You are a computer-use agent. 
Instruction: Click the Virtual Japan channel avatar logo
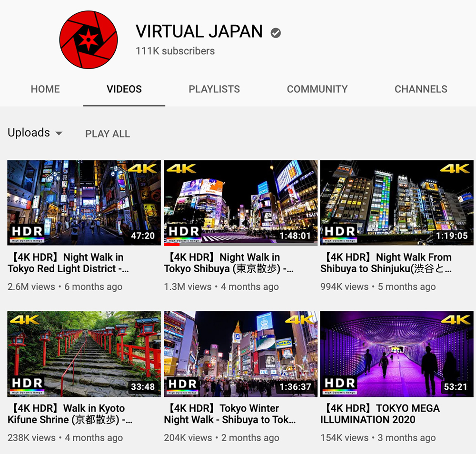point(88,40)
